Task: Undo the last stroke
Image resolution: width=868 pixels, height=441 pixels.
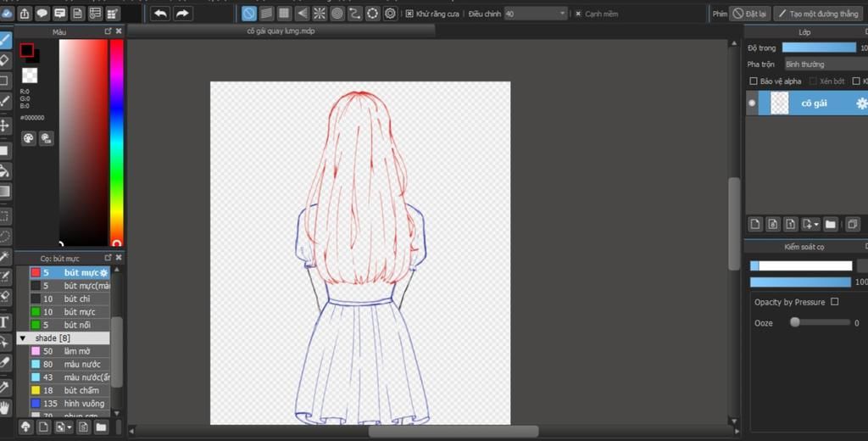Action: pyautogui.click(x=160, y=14)
